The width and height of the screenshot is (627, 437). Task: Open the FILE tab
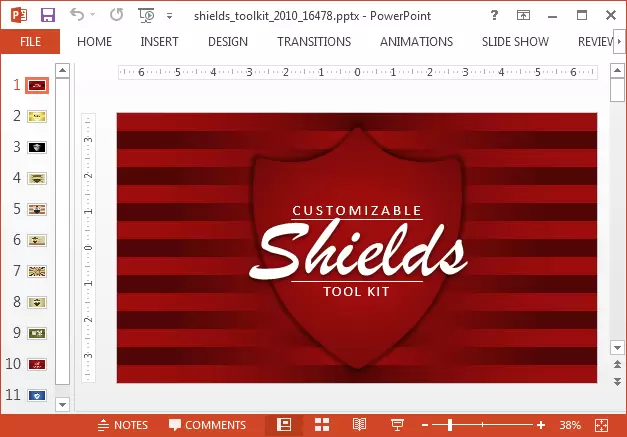click(30, 42)
